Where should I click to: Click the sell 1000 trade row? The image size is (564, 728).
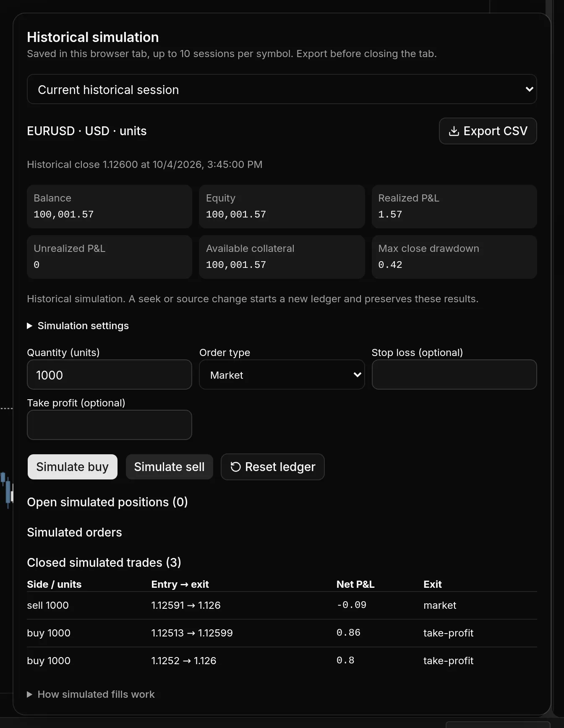[x=282, y=605]
